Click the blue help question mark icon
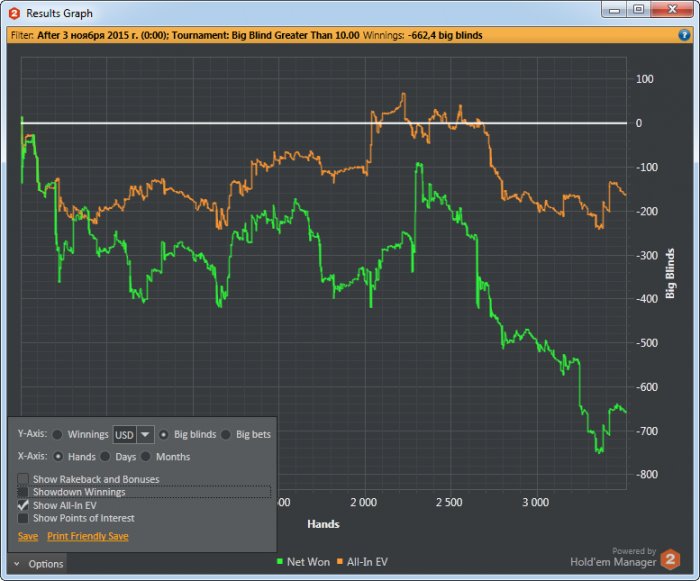The width and height of the screenshot is (700, 581). 685,34
